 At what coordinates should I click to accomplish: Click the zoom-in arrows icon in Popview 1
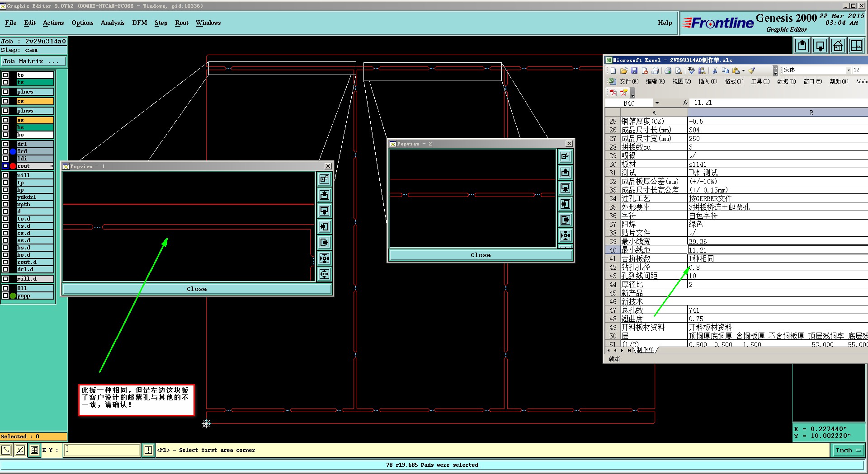324,258
